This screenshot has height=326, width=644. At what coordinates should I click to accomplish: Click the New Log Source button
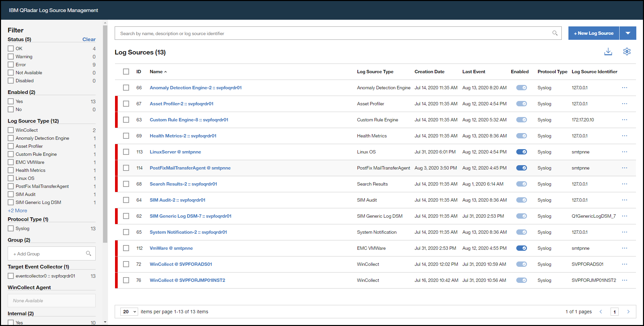[594, 33]
